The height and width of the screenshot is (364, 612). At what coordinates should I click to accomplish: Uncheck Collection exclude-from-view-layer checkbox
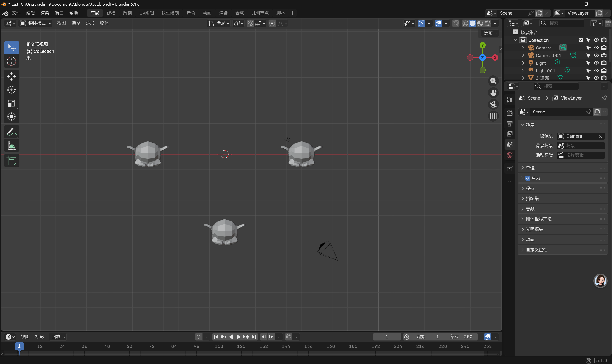tap(581, 40)
